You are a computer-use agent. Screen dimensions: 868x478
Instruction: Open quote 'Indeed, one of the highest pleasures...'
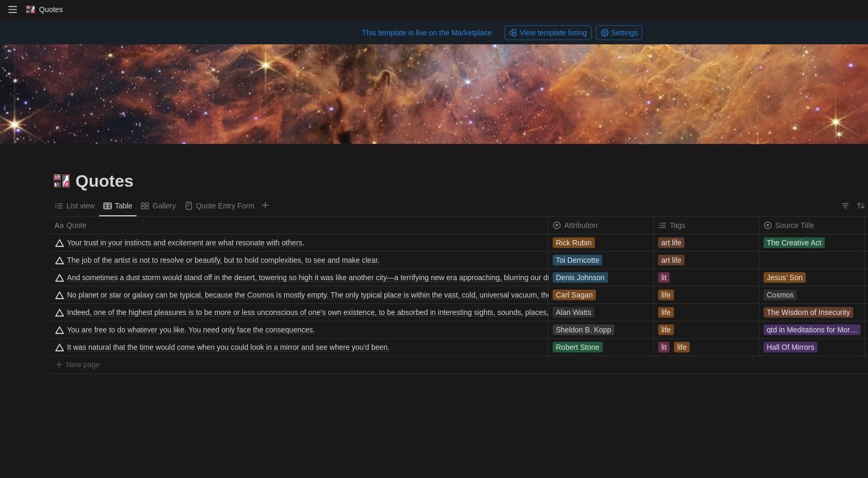[x=307, y=312]
